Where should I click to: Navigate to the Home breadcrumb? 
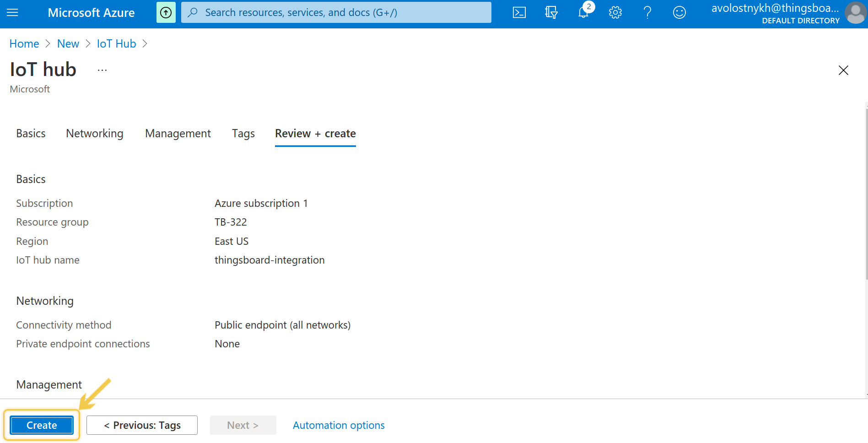[x=24, y=43]
